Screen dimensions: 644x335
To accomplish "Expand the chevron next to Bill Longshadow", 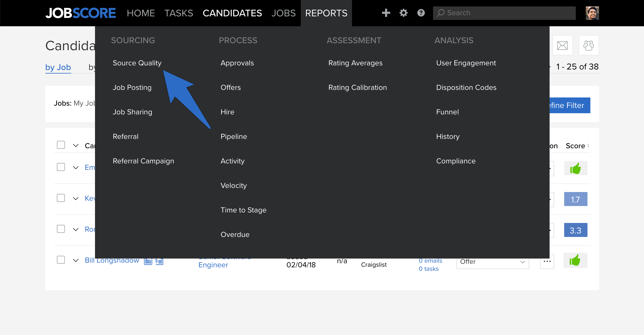I will point(76,261).
